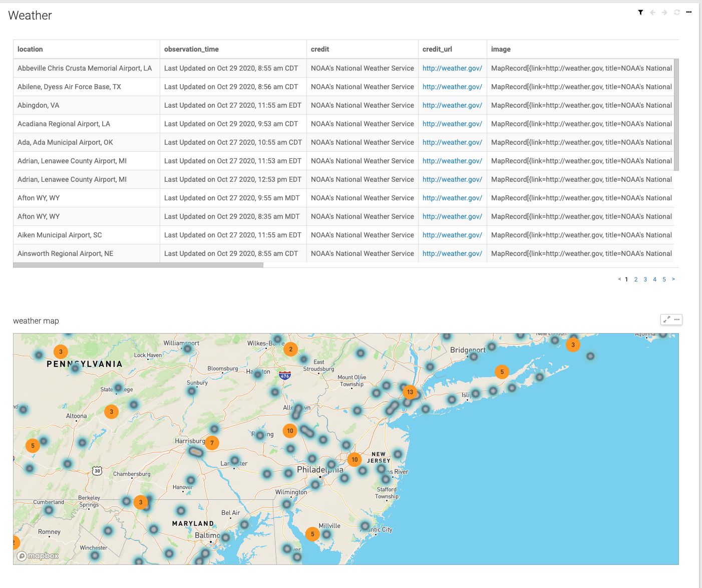Select cluster marker 3 in Pennsylvania
This screenshot has height=588, width=702.
coord(61,352)
